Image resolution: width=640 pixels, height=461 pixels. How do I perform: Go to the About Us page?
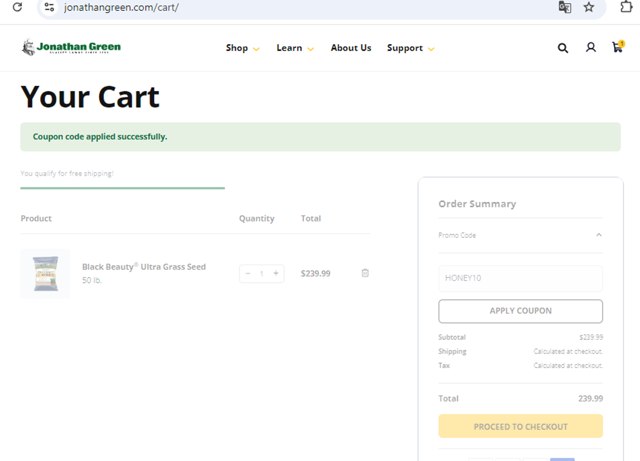coord(351,48)
